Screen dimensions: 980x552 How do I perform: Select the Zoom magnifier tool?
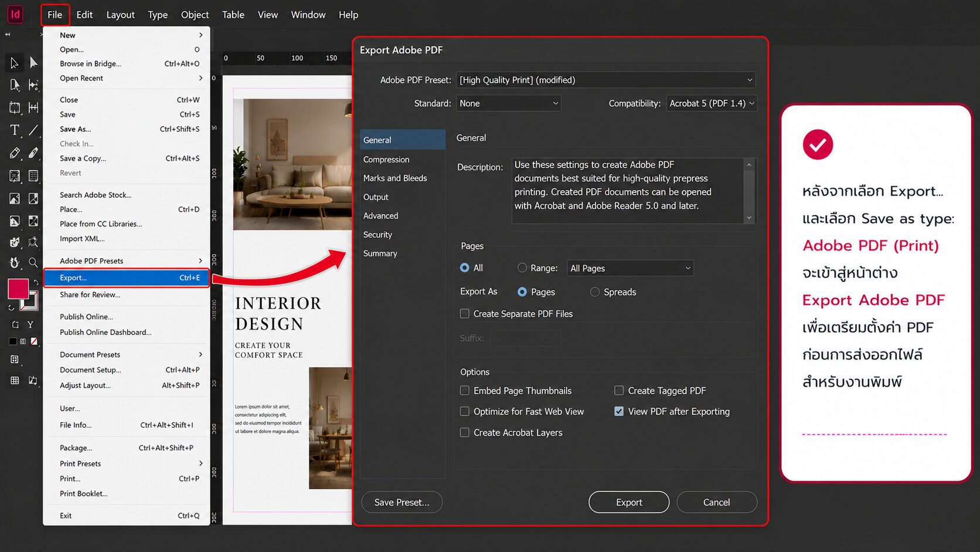tap(33, 262)
